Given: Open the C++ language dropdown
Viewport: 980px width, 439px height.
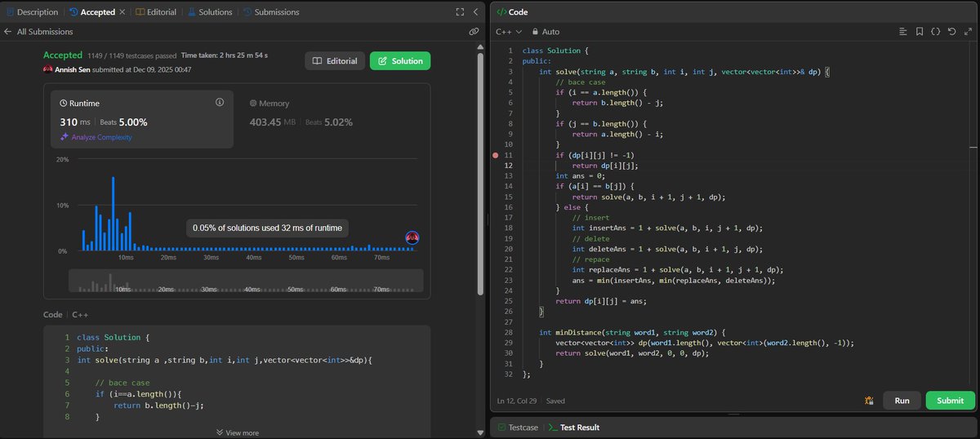Looking at the screenshot, I should (x=509, y=32).
